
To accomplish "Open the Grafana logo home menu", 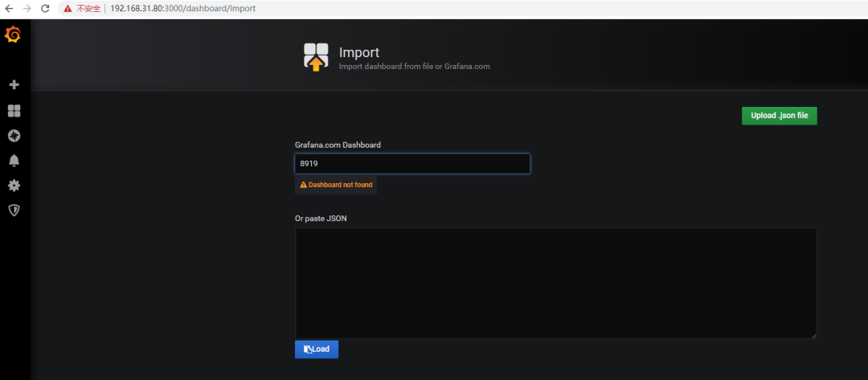I will pyautogui.click(x=13, y=35).
